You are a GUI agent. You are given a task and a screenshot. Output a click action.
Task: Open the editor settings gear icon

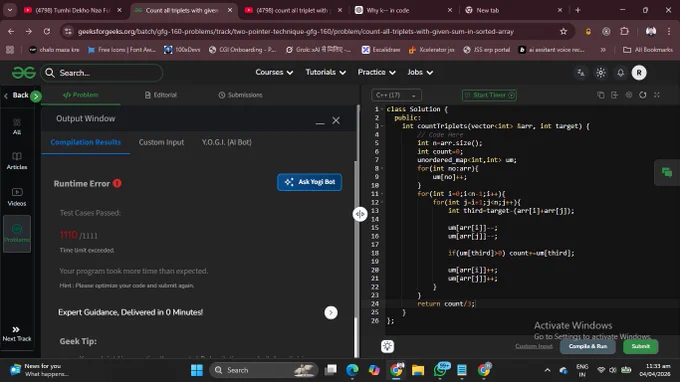click(629, 95)
